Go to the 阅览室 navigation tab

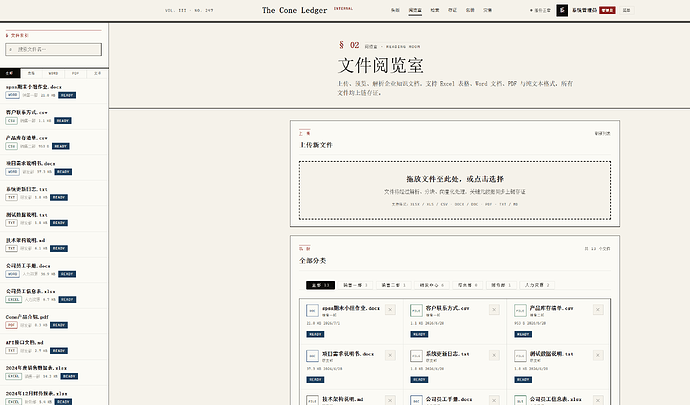coord(415,10)
